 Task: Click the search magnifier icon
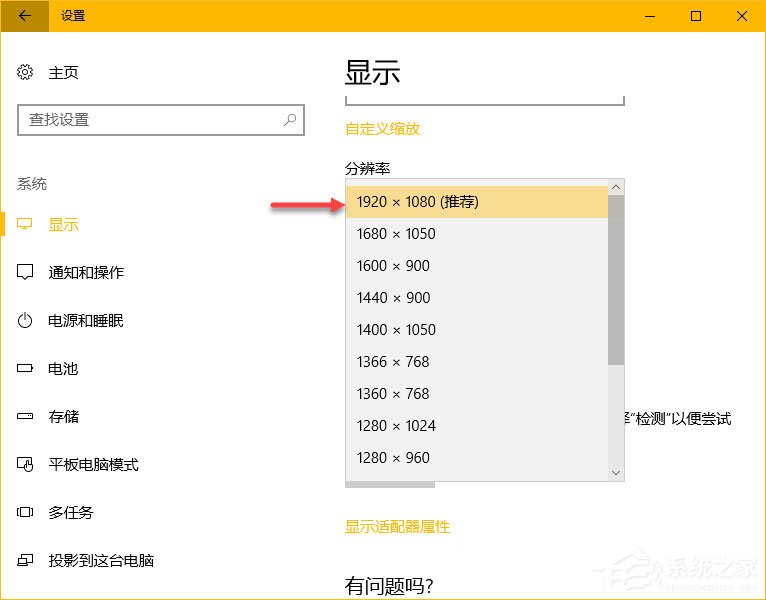point(290,119)
